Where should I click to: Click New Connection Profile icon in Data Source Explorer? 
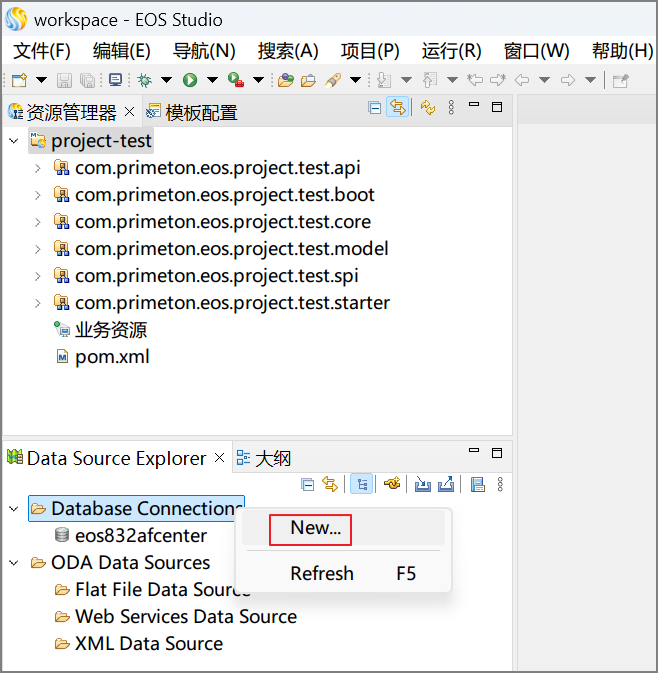coord(393,484)
